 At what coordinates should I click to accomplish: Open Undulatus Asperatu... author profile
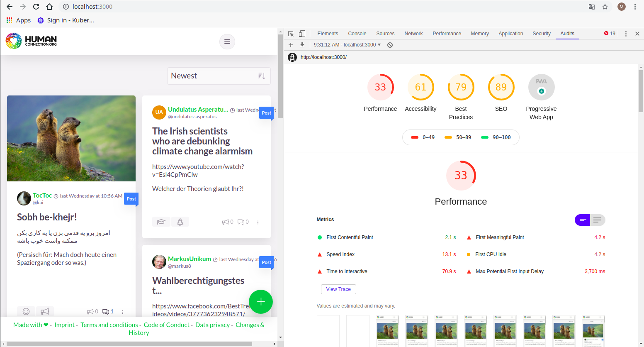pyautogui.click(x=198, y=110)
